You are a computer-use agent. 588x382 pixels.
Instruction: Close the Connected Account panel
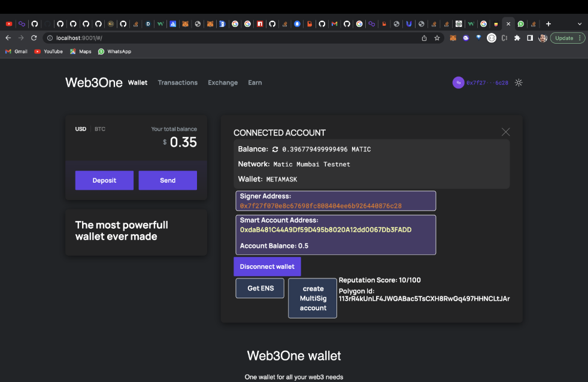pyautogui.click(x=505, y=132)
